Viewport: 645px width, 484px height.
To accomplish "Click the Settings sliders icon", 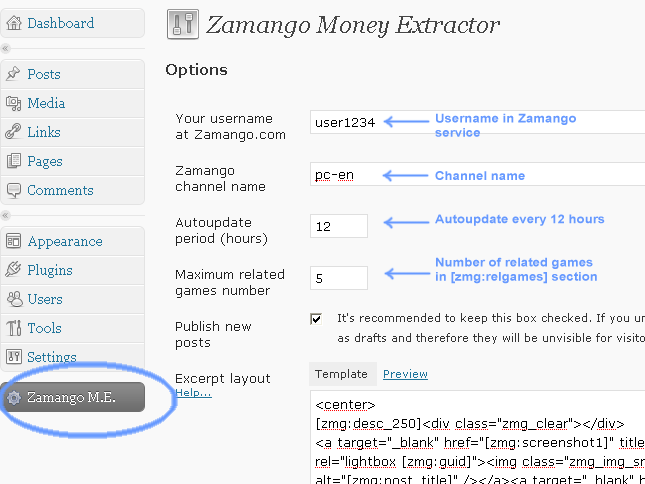I will pos(14,357).
